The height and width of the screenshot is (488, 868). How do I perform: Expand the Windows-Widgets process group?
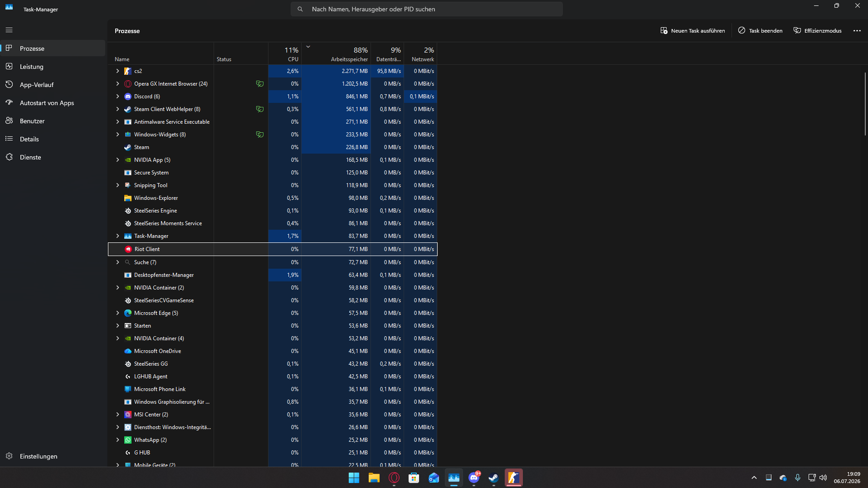coord(117,135)
